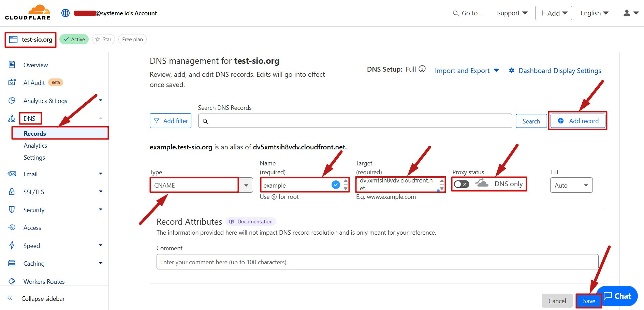Click the Add record button
The image size is (644, 310).
pyautogui.click(x=578, y=121)
